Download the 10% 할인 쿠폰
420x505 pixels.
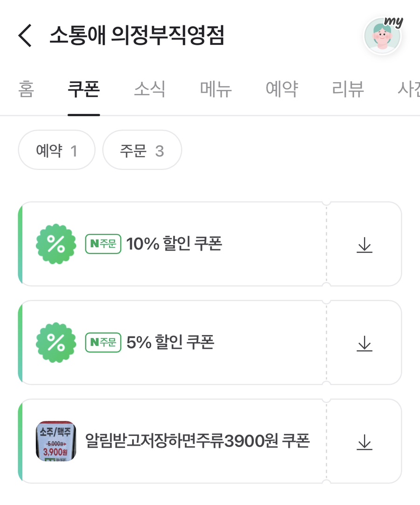click(x=364, y=245)
